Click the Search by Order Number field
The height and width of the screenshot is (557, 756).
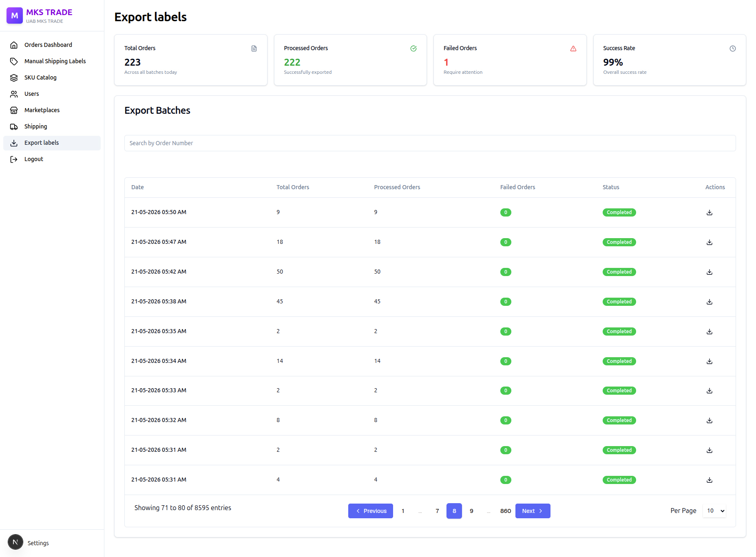[430, 143]
